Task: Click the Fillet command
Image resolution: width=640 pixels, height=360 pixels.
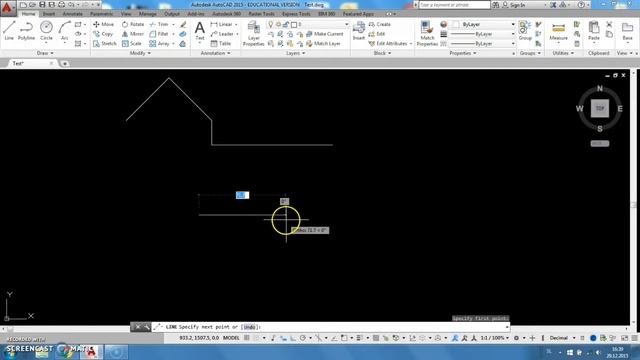Action: (x=159, y=34)
